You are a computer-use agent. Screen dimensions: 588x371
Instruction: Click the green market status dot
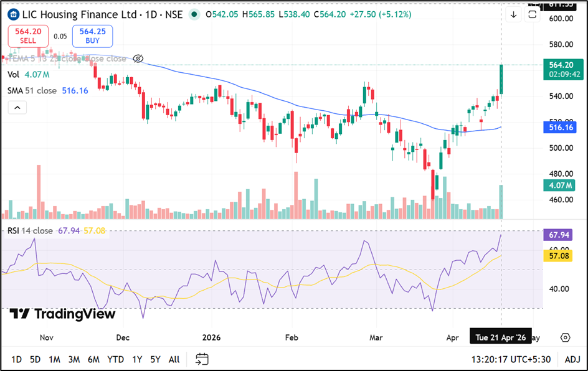click(195, 14)
